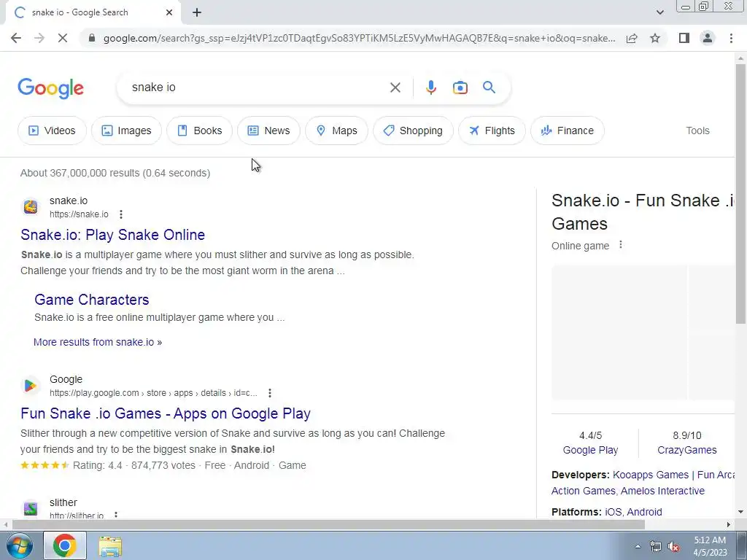Bookmark this page with the star
The height and width of the screenshot is (560, 747).
pyautogui.click(x=655, y=38)
